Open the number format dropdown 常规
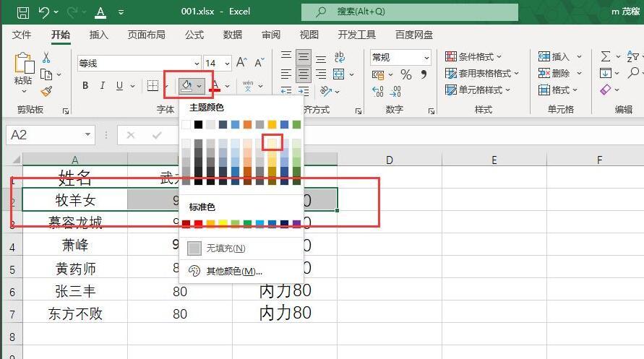The width and height of the screenshot is (644, 359). [426, 58]
